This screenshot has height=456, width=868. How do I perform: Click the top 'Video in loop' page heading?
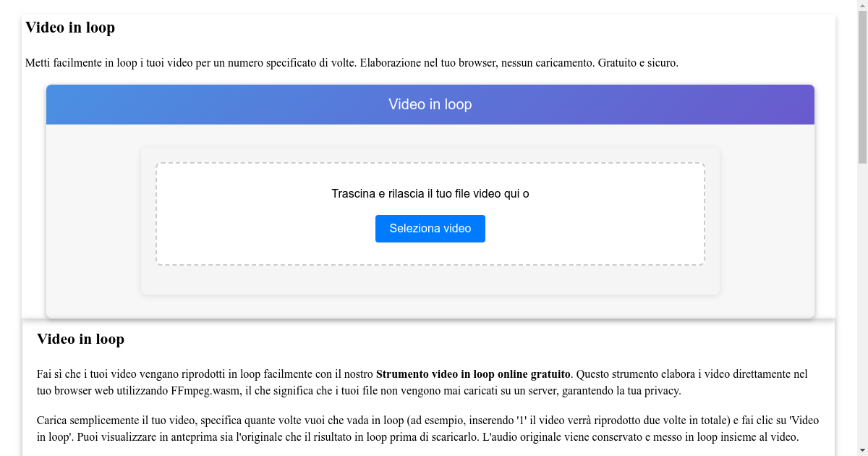70,28
